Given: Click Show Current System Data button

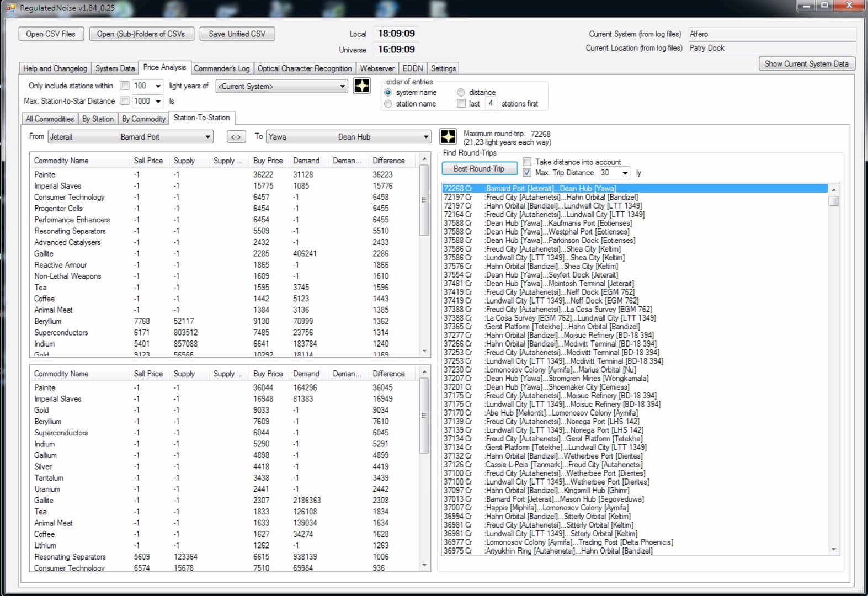Looking at the screenshot, I should (807, 64).
